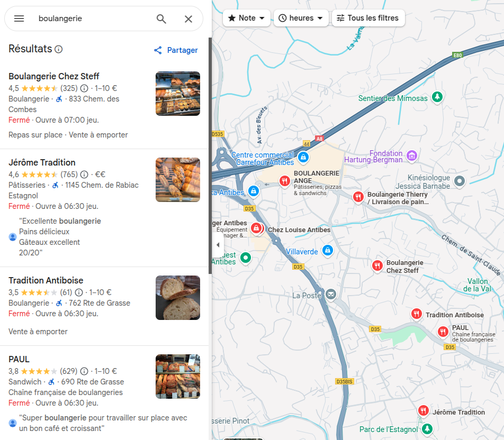Click the results list scrollbar
This screenshot has height=440, width=504.
(210, 156)
